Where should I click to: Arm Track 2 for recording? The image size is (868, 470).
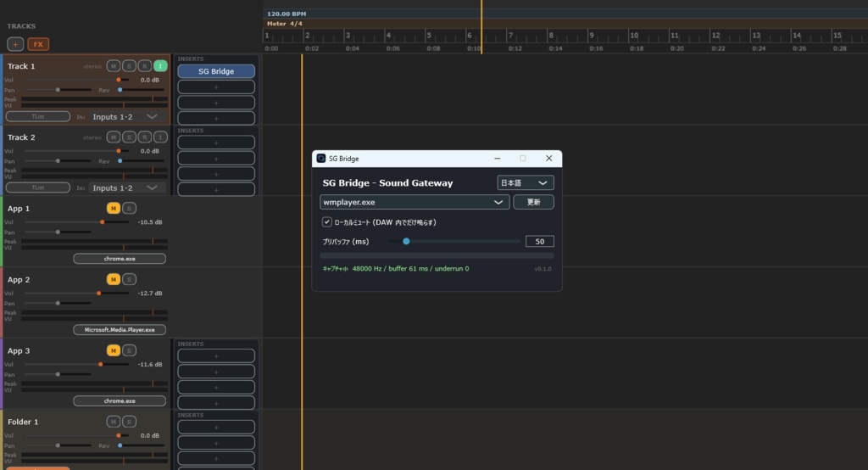point(144,137)
